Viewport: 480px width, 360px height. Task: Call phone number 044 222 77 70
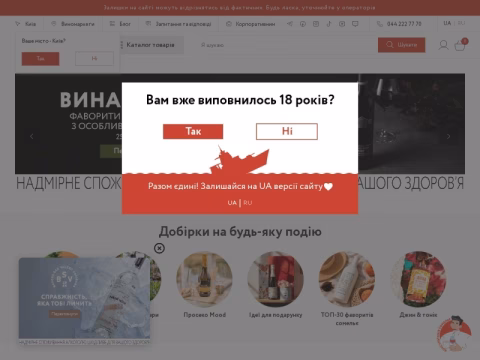tap(399, 24)
